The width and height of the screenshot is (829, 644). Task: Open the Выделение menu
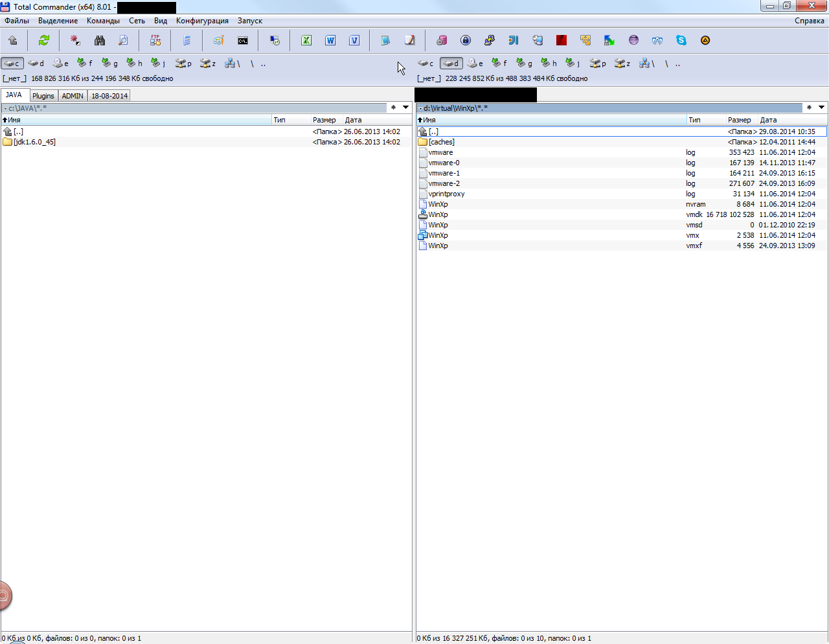58,21
